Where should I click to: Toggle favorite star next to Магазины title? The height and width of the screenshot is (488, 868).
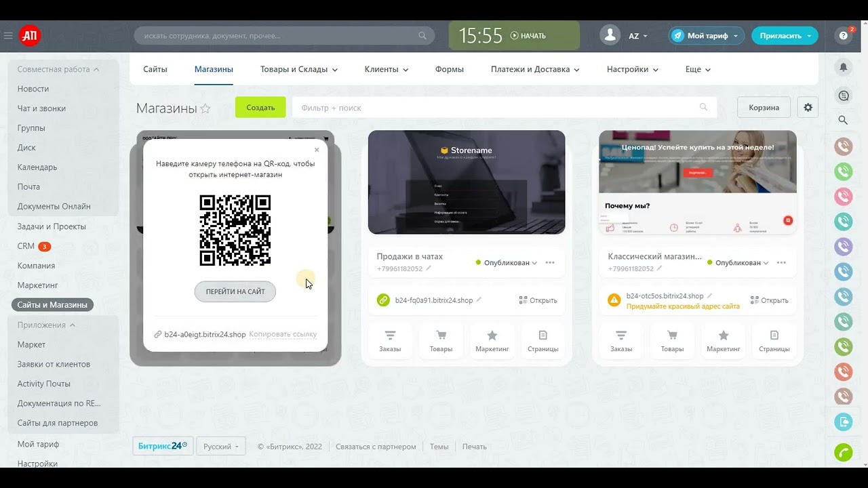pos(205,108)
